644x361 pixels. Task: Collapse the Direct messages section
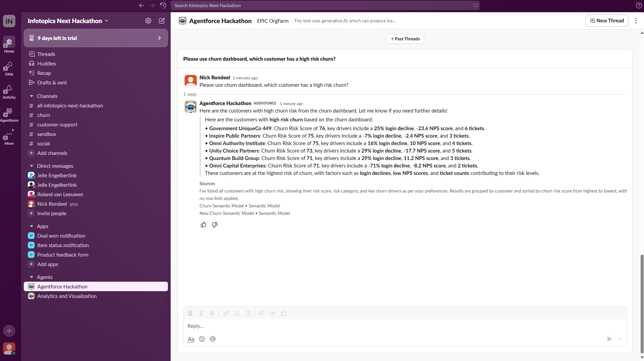tap(32, 166)
